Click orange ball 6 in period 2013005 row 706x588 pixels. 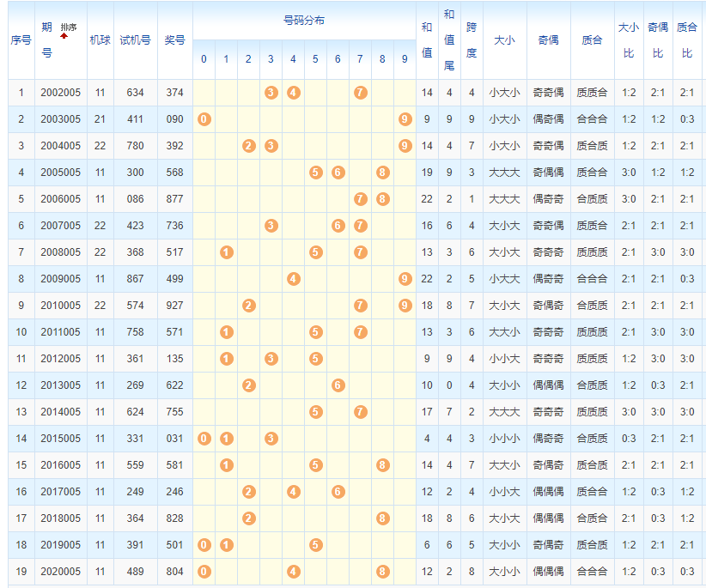(x=338, y=385)
